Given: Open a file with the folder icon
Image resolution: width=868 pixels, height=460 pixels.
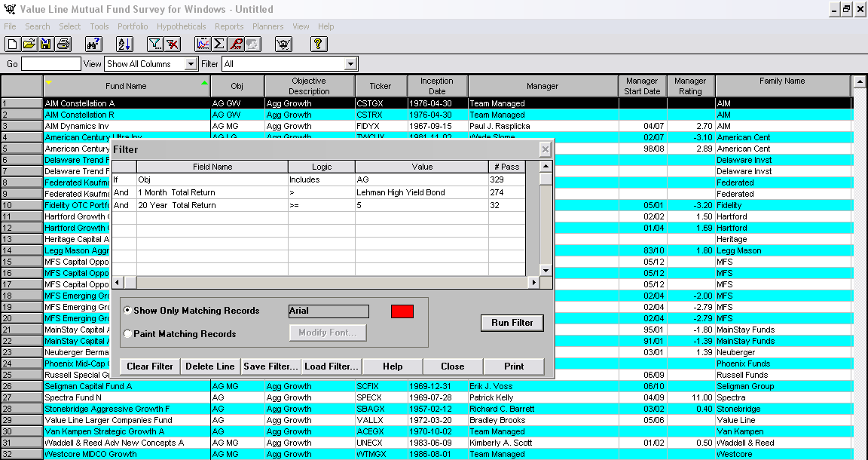Looking at the screenshot, I should (x=29, y=44).
